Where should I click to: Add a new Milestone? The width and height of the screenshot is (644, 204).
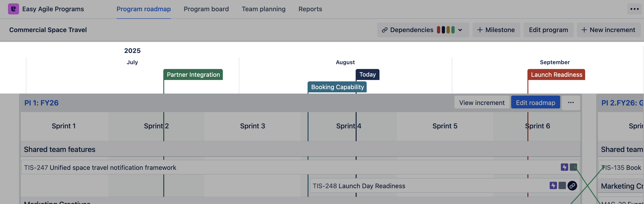click(x=496, y=30)
